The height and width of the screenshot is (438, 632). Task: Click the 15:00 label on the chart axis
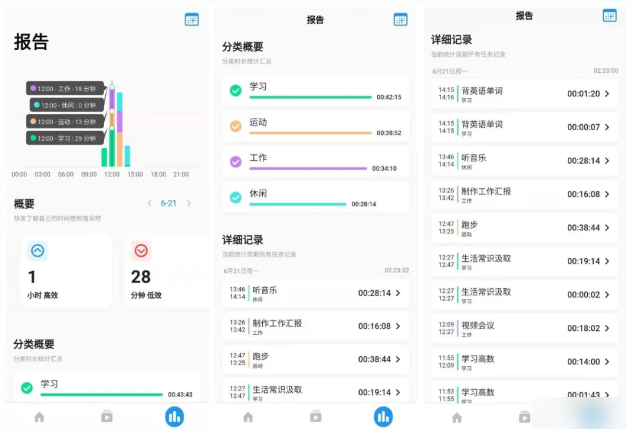pos(135,174)
